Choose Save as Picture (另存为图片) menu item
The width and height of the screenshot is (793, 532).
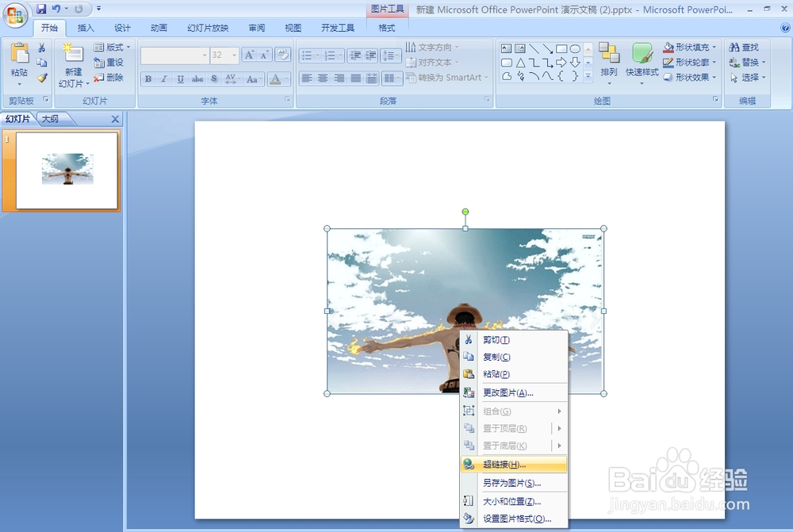(x=513, y=483)
